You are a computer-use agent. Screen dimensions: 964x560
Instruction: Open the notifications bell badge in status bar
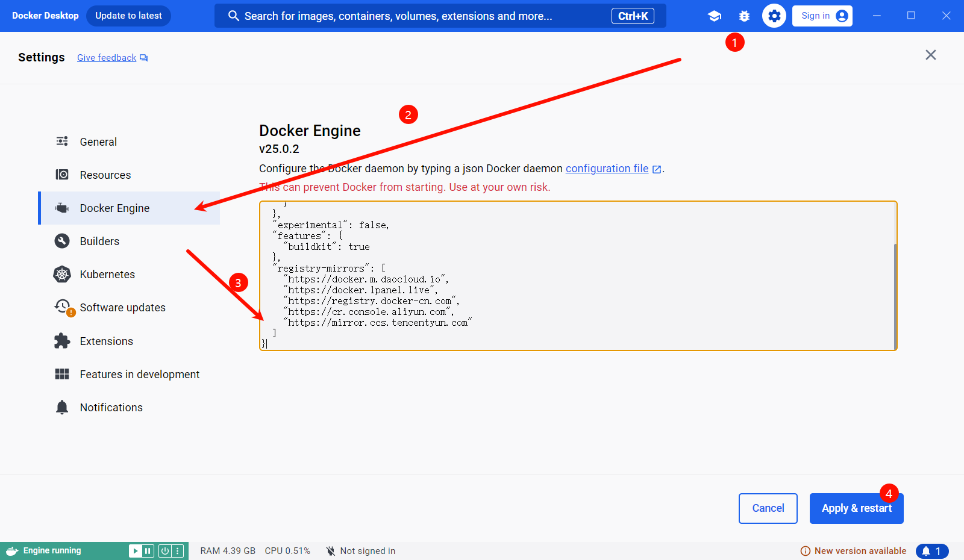coord(932,551)
